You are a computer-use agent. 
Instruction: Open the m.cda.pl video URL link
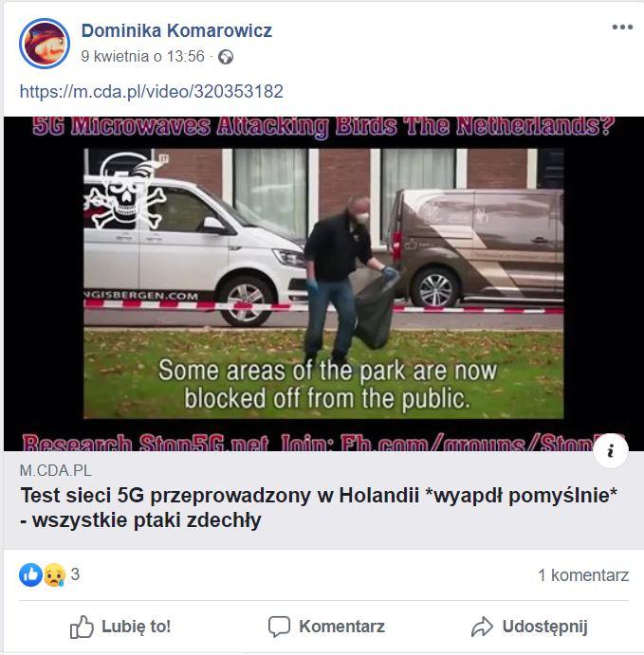tap(152, 91)
